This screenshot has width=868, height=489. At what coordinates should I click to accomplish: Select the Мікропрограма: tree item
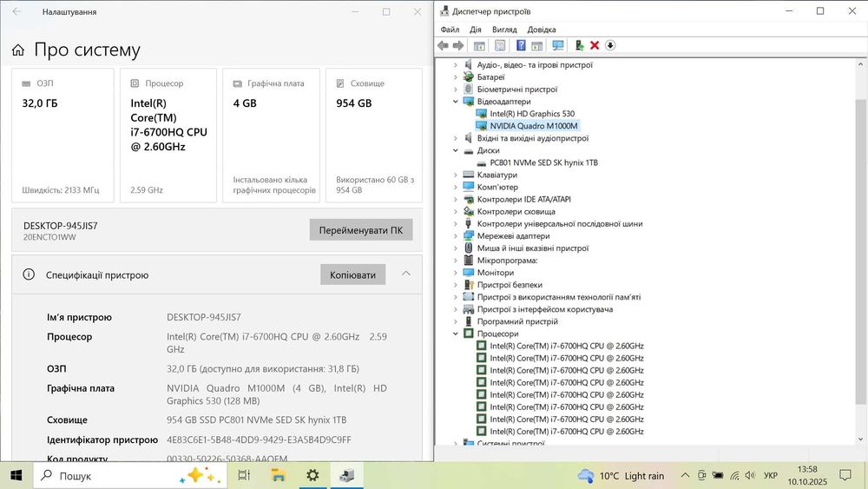[x=507, y=261]
